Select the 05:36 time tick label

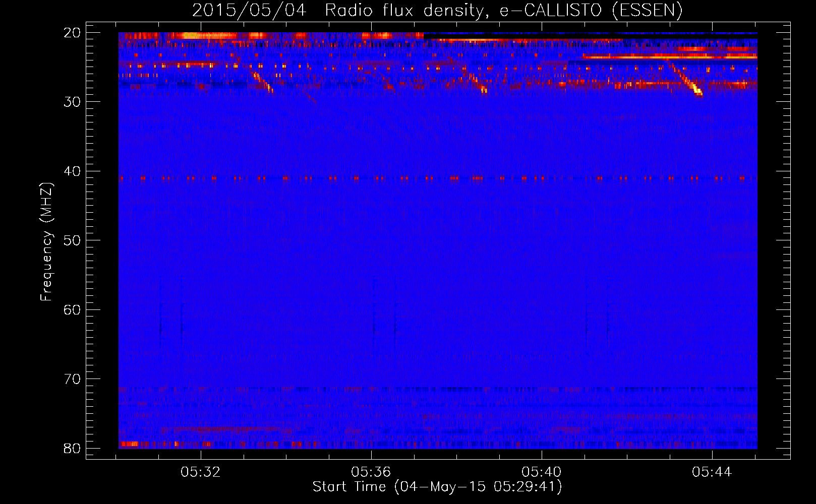tap(371, 472)
